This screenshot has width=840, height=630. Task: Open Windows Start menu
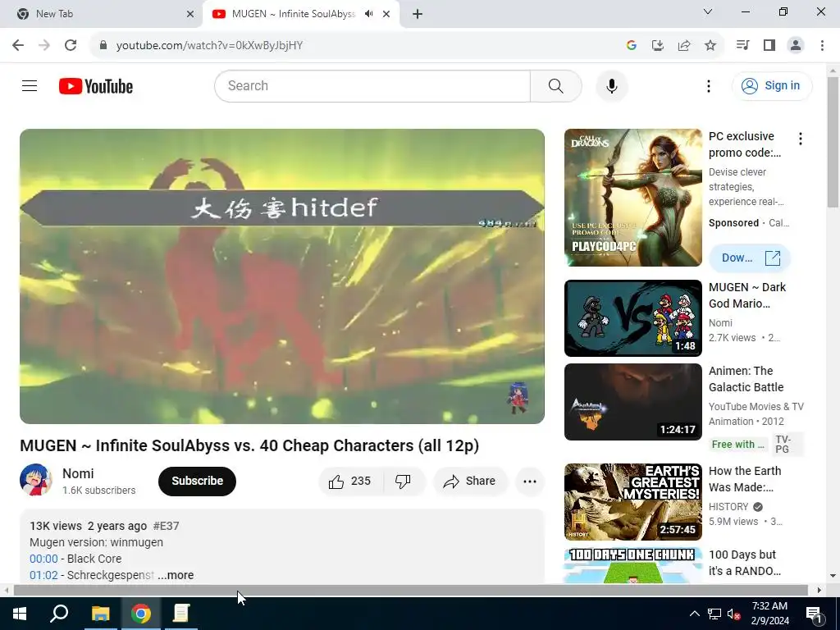click(x=20, y=614)
